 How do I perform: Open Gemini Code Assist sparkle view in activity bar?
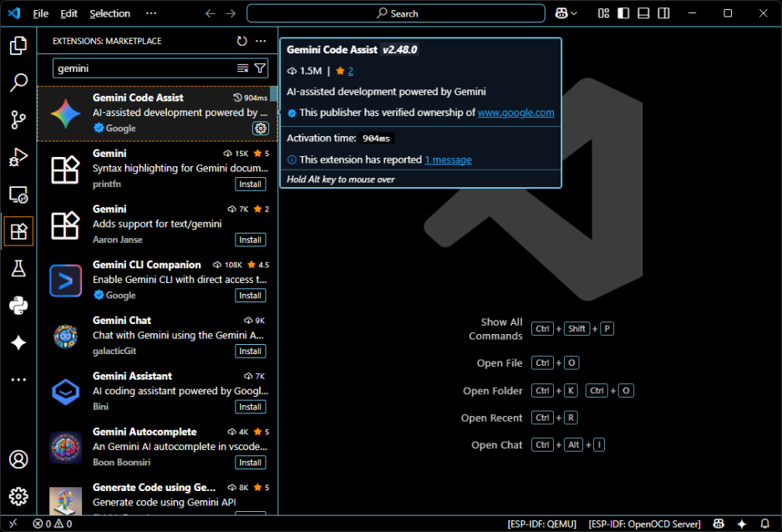coord(18,342)
